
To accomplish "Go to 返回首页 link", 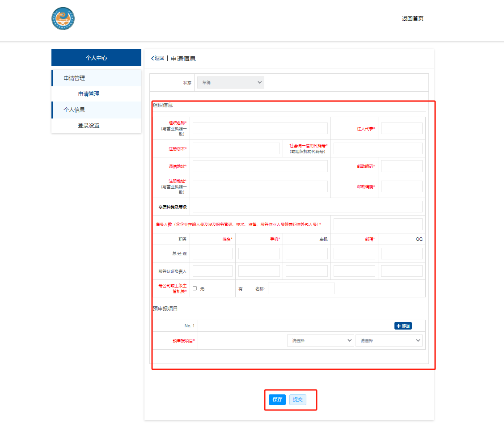I will pos(412,19).
